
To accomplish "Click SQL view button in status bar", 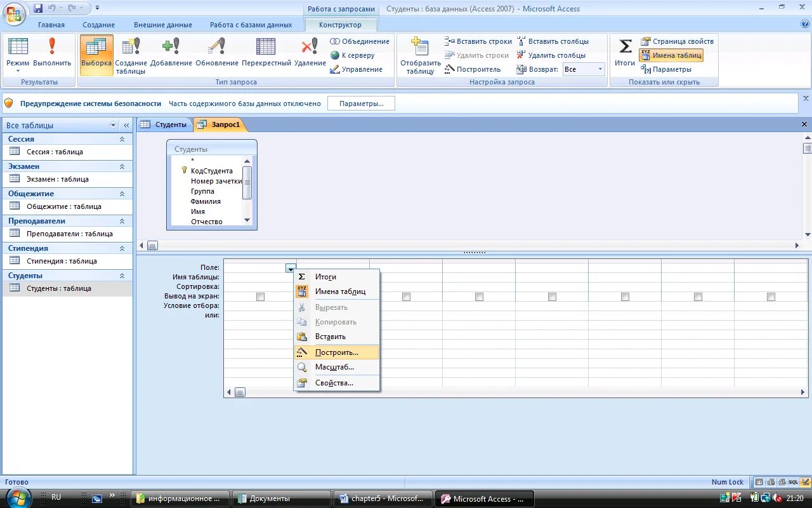I will click(x=793, y=482).
